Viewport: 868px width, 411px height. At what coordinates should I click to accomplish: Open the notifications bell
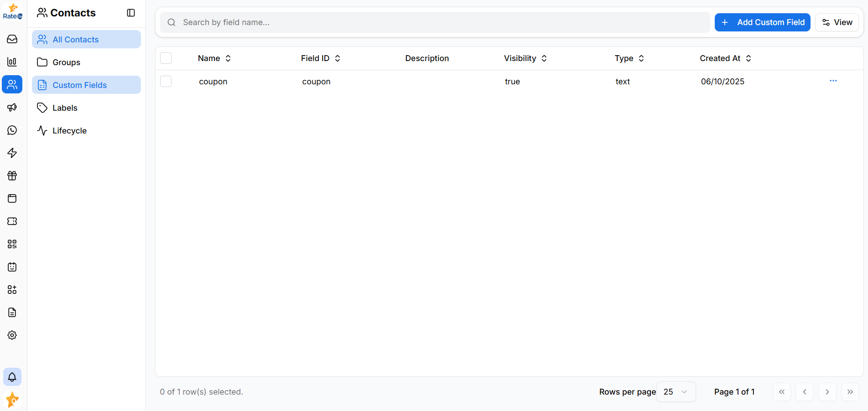coord(12,377)
